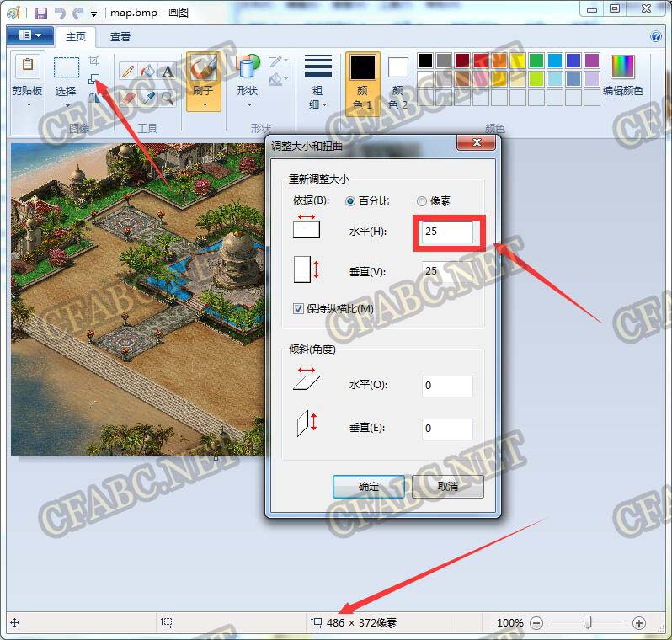Click the resize icon in 图像 group
This screenshot has width=672, height=640.
[x=93, y=79]
